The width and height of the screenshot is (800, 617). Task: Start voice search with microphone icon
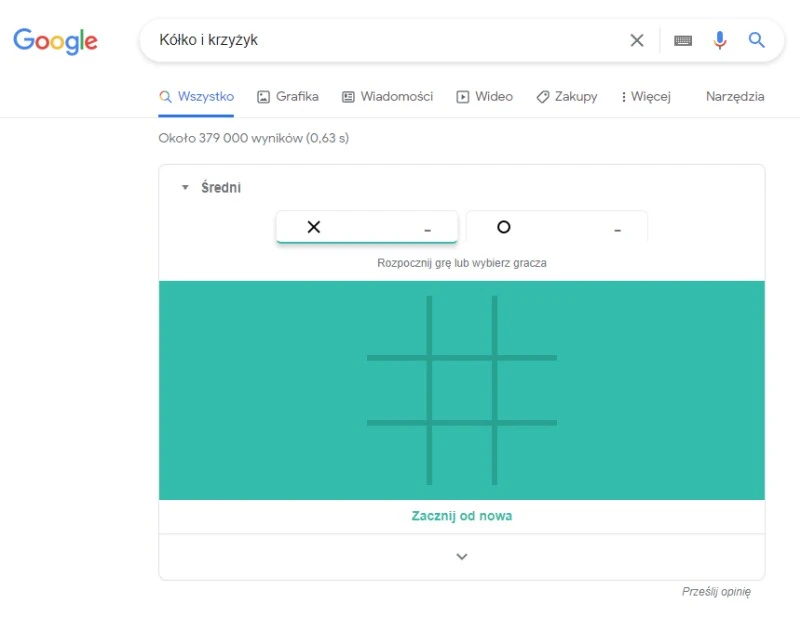pyautogui.click(x=720, y=41)
